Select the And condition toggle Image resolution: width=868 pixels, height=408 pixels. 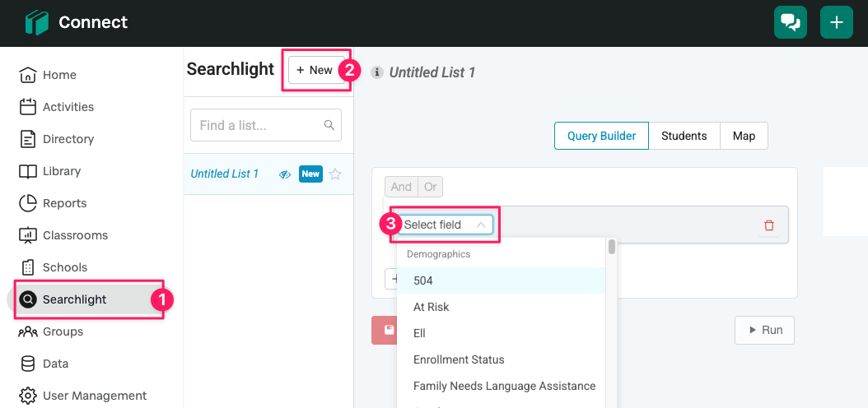pos(401,187)
